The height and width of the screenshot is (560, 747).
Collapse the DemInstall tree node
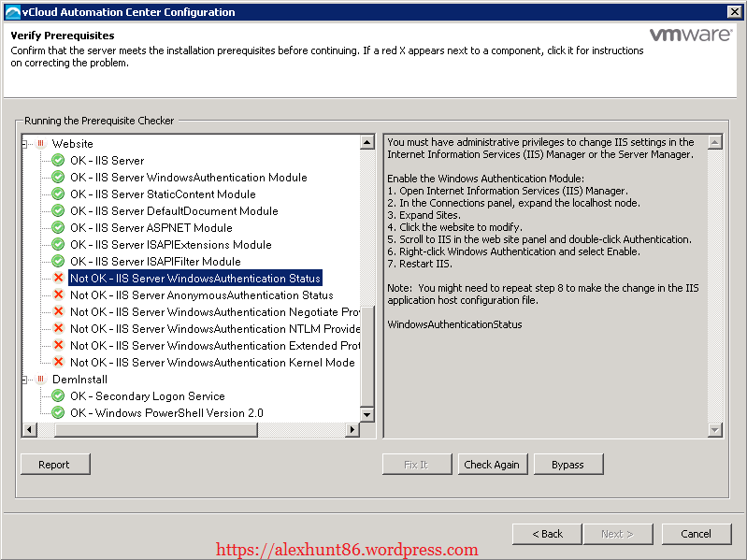pos(24,380)
